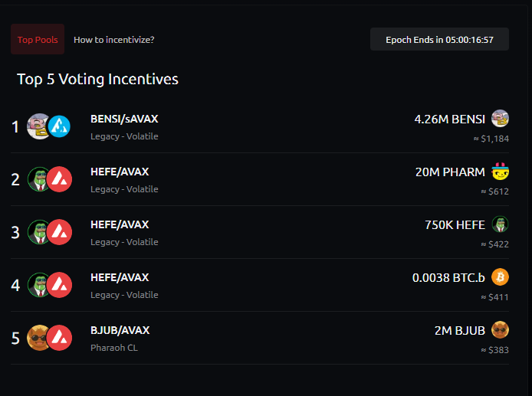Click the BTC.b bitcoin reward icon

(x=500, y=277)
